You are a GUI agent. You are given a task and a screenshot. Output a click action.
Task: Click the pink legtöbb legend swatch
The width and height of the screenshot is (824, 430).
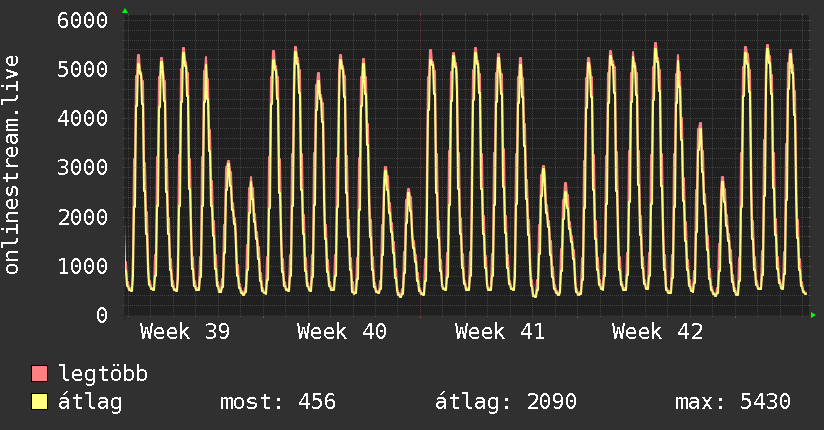click(39, 373)
